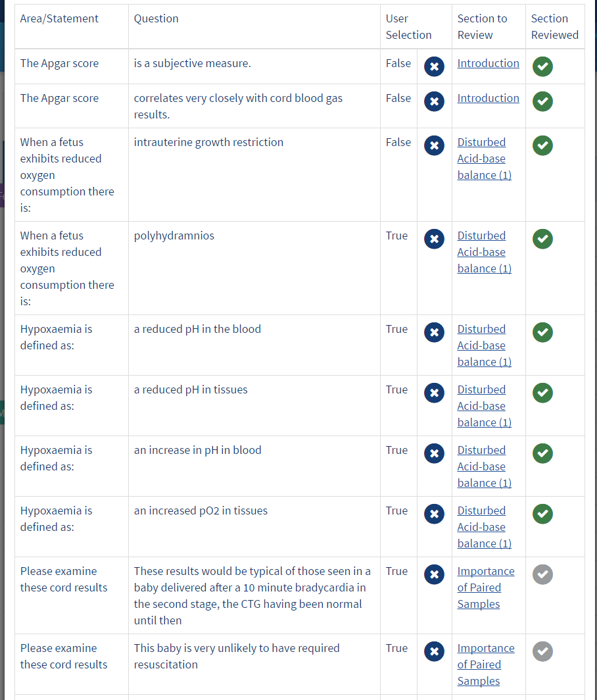The width and height of the screenshot is (597, 700).
Task: Open Disturbed Acid-base balance (1) link for intrauterine growth restriction
Action: click(x=484, y=159)
